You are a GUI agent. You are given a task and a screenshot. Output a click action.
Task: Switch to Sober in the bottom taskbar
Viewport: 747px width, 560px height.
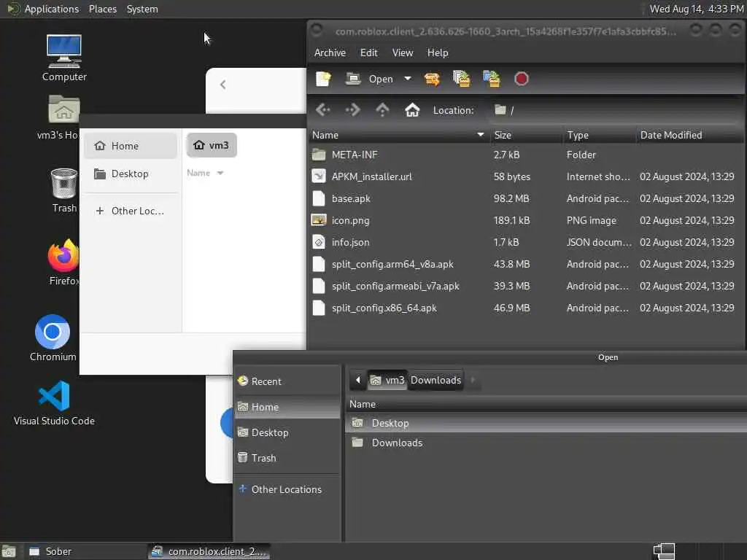(85, 551)
